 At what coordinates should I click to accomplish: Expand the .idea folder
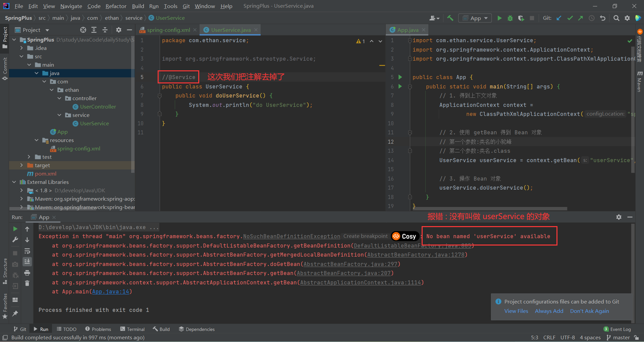tap(22, 48)
